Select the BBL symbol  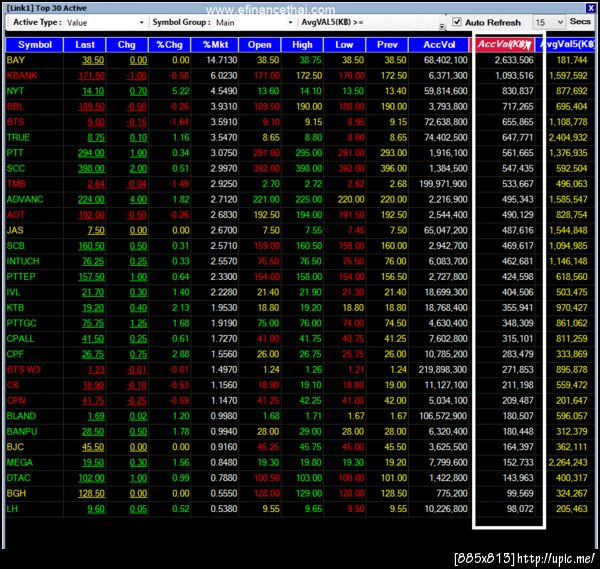15,106
